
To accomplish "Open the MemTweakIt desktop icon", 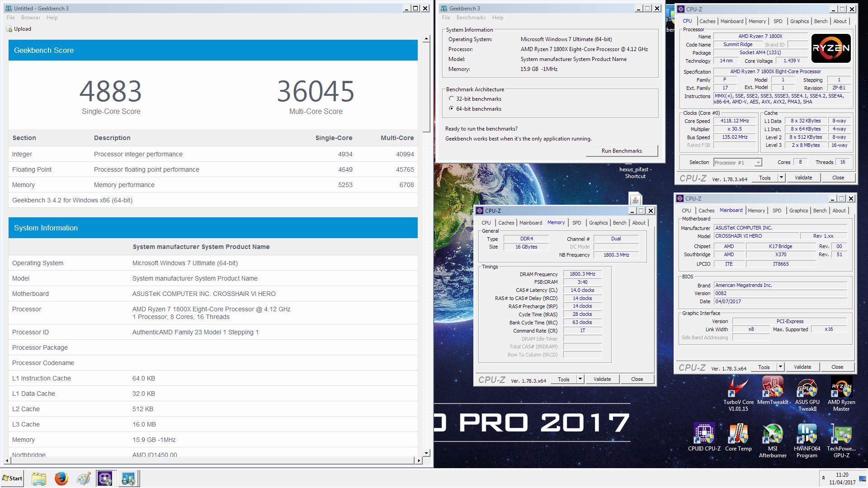I will (x=773, y=391).
